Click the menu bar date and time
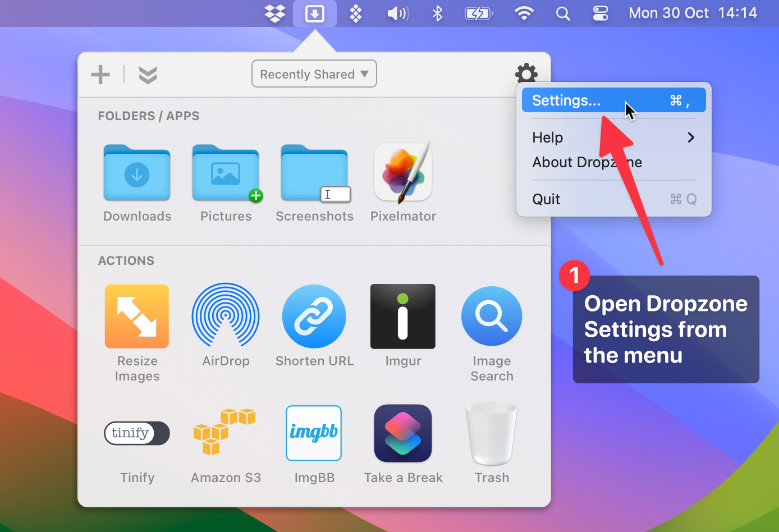The width and height of the screenshot is (779, 532). point(693,13)
